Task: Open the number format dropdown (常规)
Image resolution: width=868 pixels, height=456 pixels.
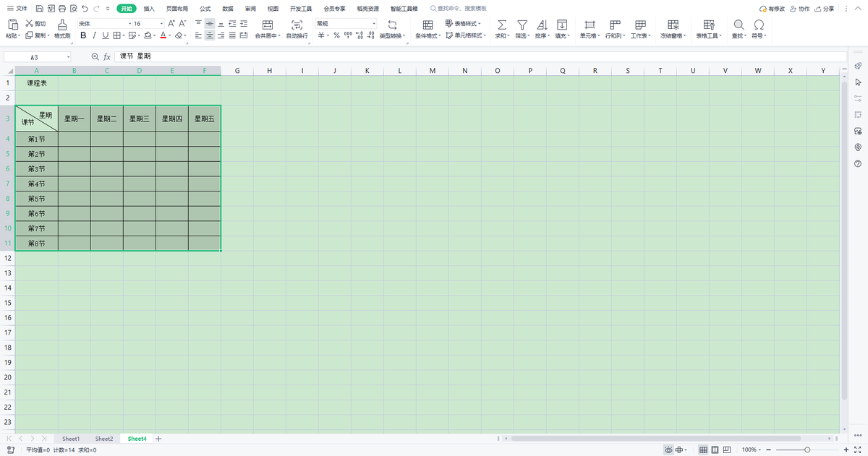Action: pyautogui.click(x=346, y=24)
